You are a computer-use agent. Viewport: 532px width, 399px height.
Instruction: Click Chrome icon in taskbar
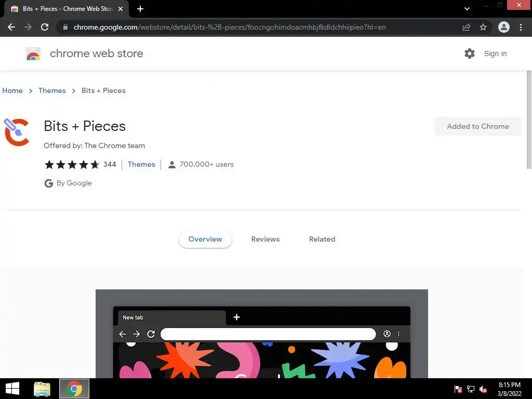point(74,389)
